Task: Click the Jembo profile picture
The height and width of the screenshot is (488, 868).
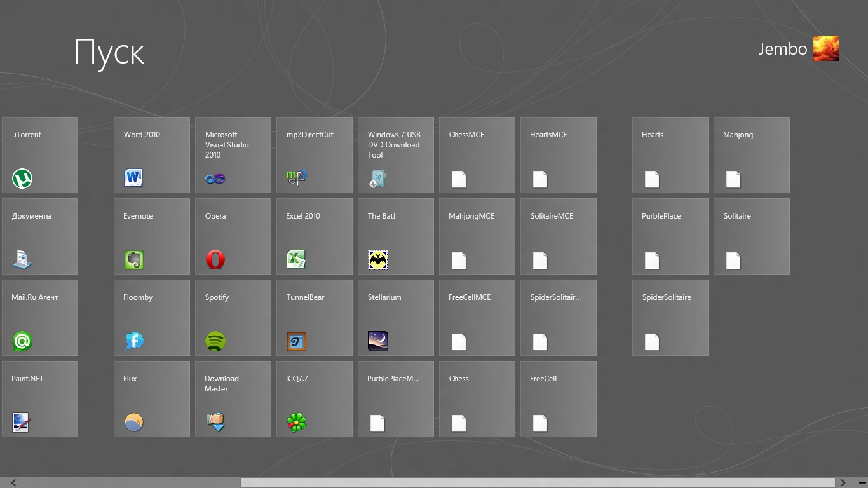Action: [826, 49]
